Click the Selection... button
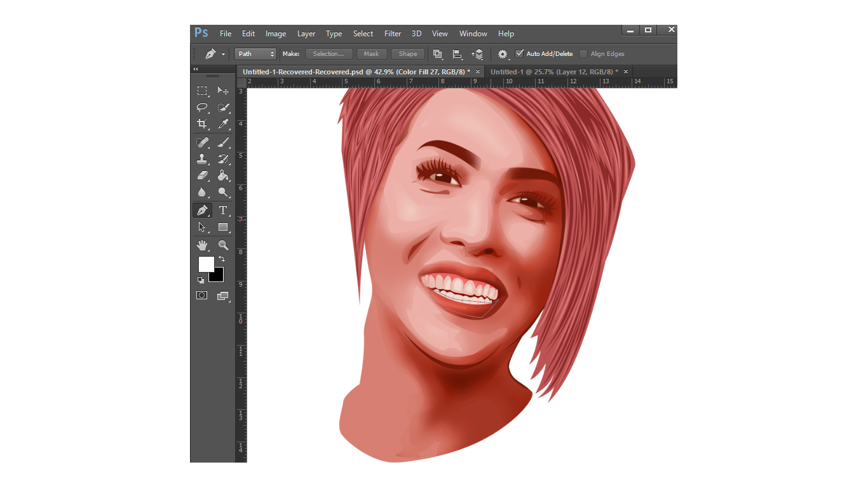 click(x=329, y=54)
